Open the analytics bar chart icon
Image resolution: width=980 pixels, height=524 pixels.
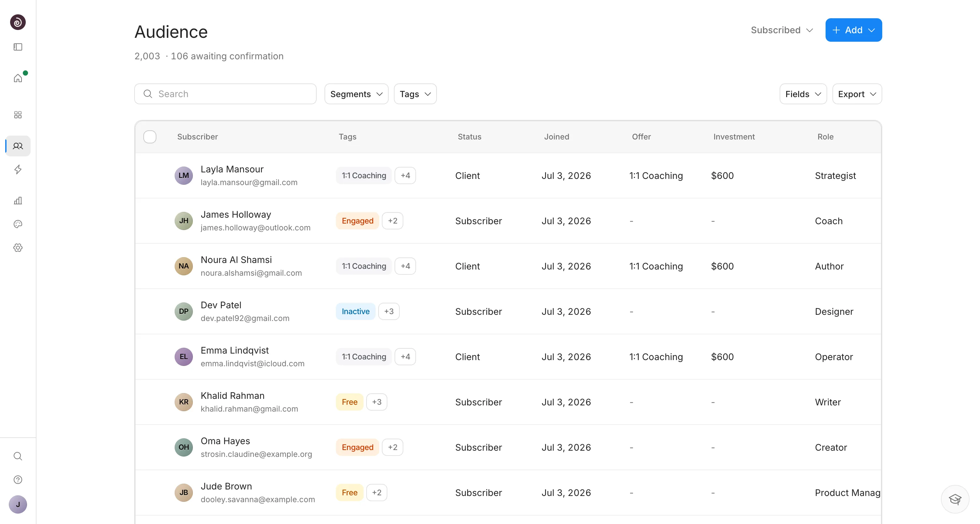[18, 200]
